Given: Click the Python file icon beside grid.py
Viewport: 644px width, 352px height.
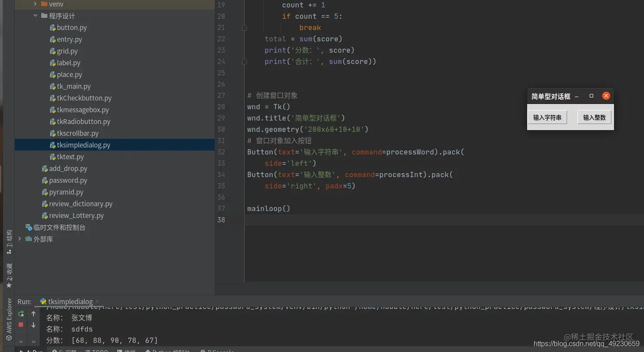Looking at the screenshot, I should [x=52, y=51].
